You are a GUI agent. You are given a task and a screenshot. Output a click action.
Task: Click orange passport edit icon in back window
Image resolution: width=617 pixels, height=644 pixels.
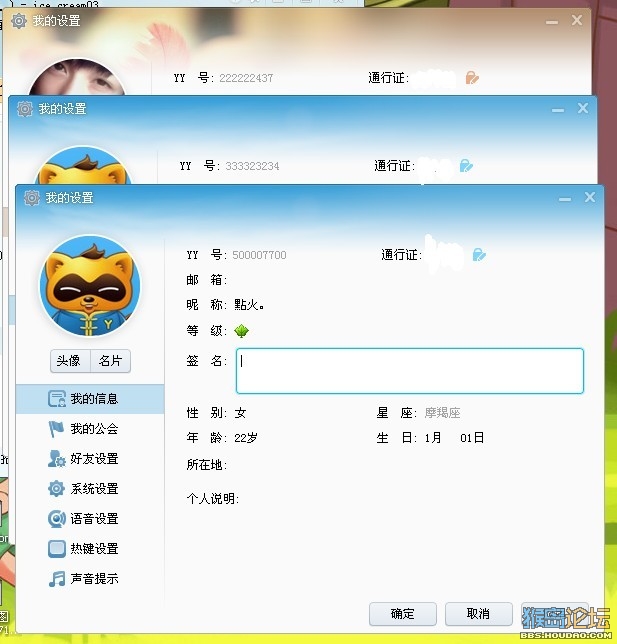tap(472, 78)
